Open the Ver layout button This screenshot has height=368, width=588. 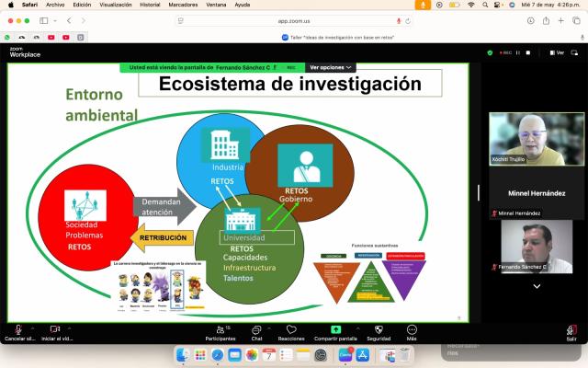[557, 52]
